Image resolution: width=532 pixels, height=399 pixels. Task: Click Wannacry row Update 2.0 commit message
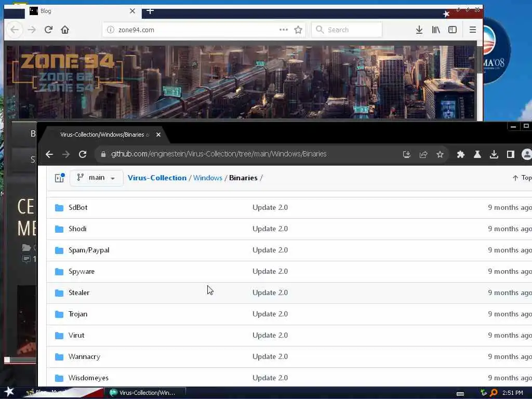tap(270, 356)
